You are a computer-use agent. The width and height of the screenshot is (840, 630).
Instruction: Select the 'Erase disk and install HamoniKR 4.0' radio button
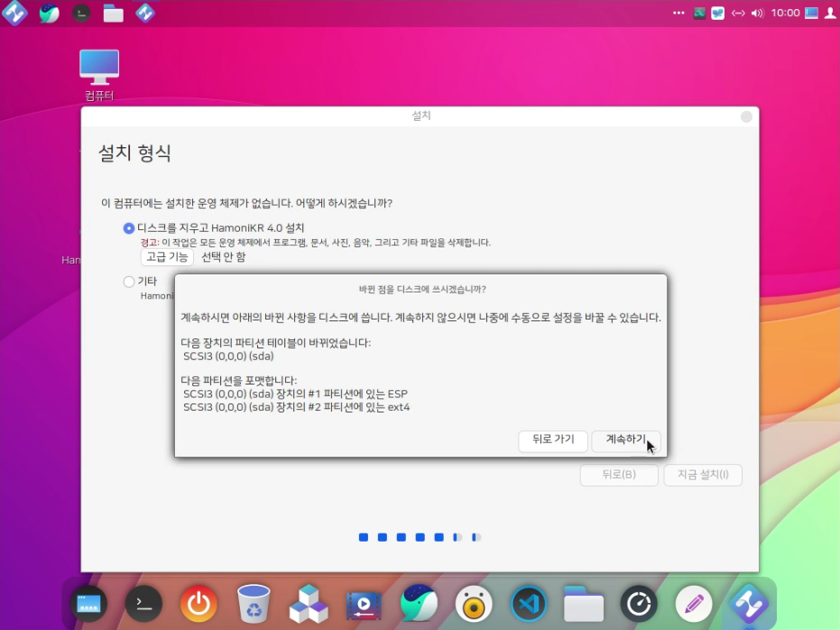tap(129, 228)
